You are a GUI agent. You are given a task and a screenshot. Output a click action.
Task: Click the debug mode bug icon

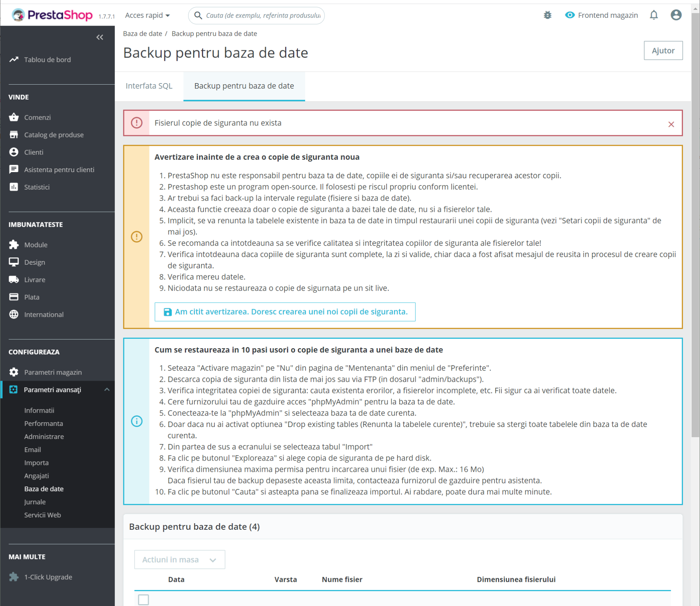tap(547, 15)
